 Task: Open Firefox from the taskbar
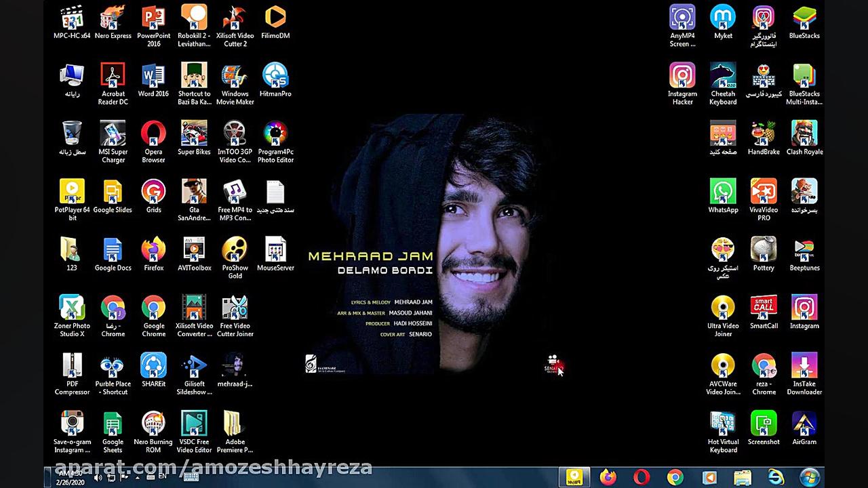point(608,477)
